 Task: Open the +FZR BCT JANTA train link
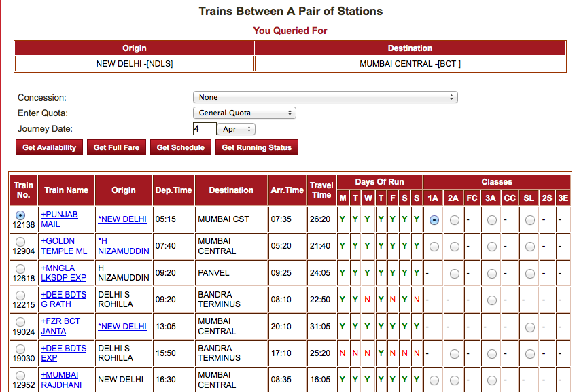[x=60, y=325]
